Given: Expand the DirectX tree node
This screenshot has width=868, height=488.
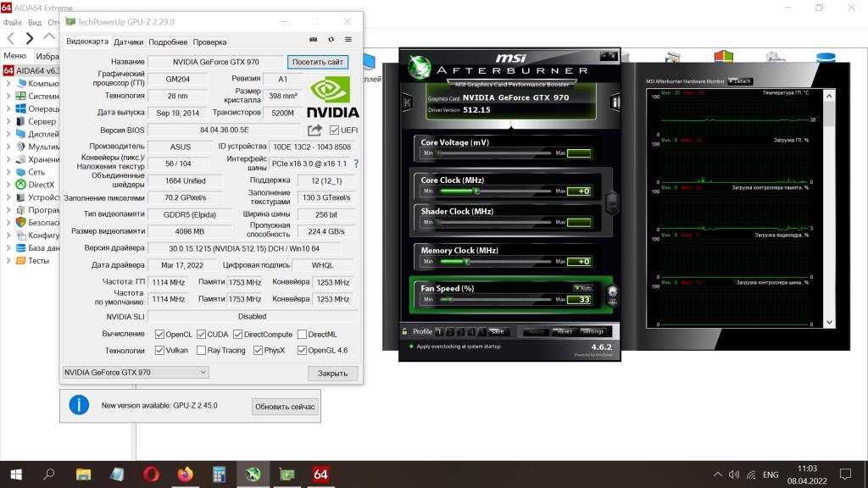Looking at the screenshot, I should (x=8, y=185).
